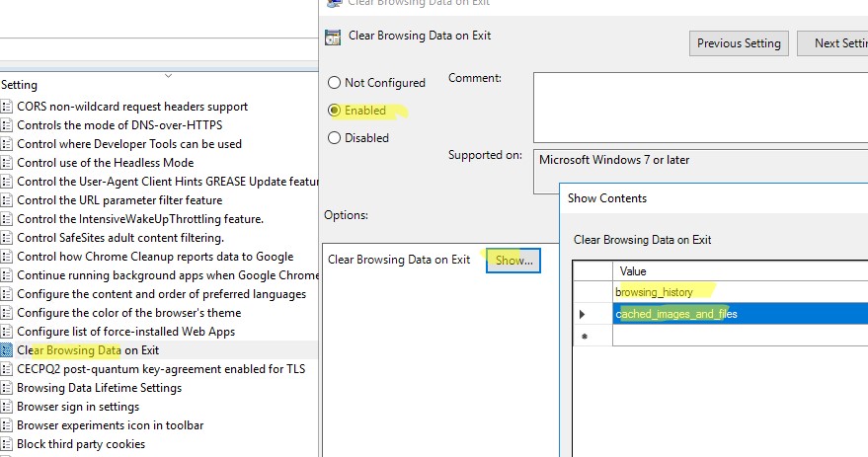
Task: Click dialog header icon next to Clear Browsing Data on Exit
Action: pos(333,38)
